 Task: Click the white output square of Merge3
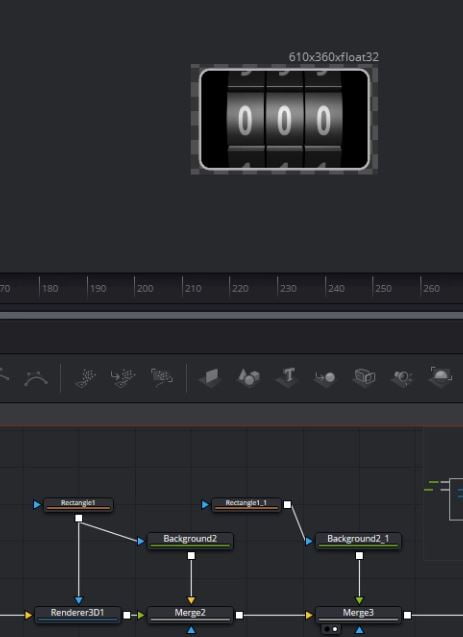(407, 615)
